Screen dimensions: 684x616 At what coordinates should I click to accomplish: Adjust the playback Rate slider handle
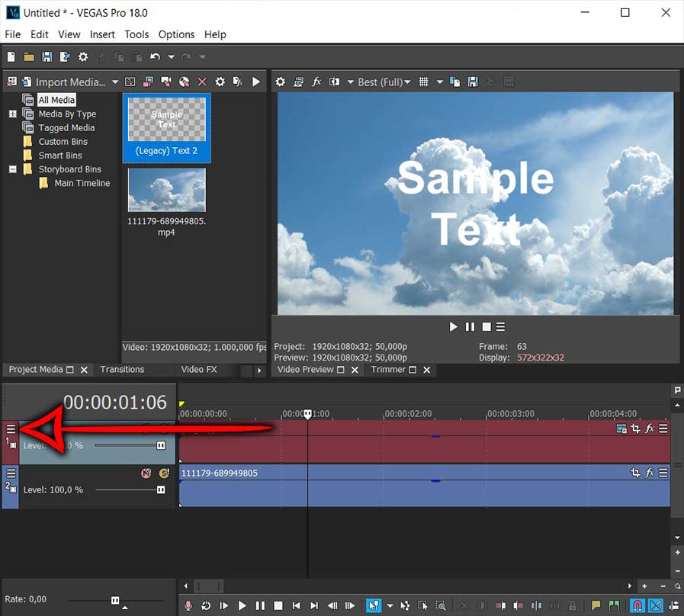[115, 600]
